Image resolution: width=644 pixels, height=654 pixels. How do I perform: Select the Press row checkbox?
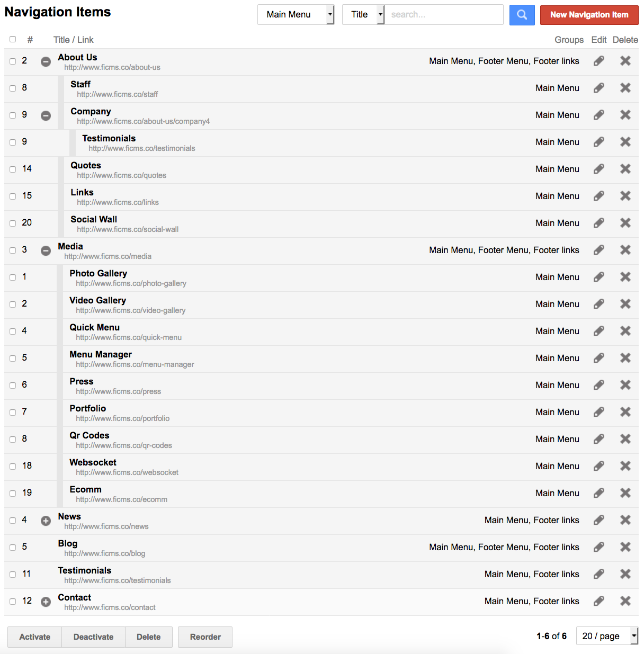point(13,386)
